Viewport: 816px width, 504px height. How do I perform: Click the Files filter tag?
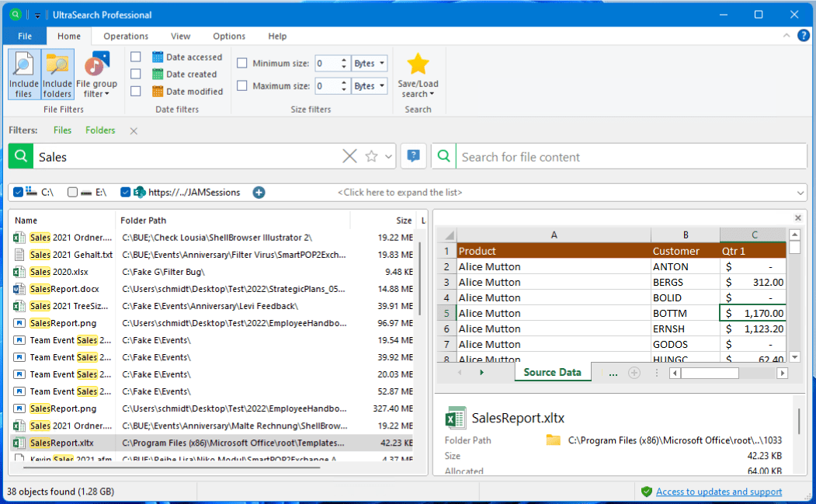coord(62,130)
